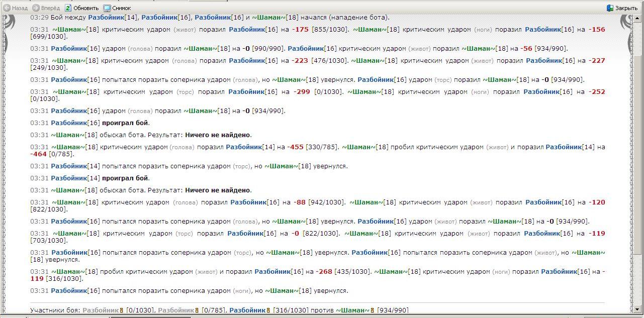Click the forward arrow icon beside Вперёд
644x318 pixels.
coord(36,8)
